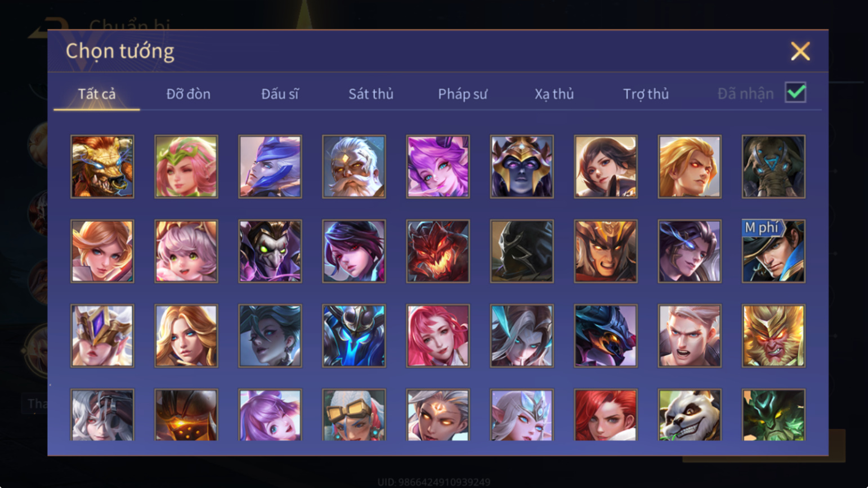
Task: Open the Đấu sĩ tab
Action: [x=280, y=94]
